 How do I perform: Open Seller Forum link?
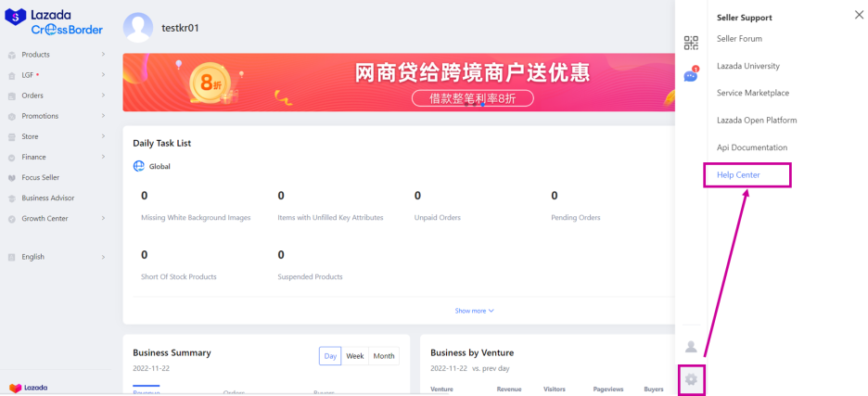point(739,39)
